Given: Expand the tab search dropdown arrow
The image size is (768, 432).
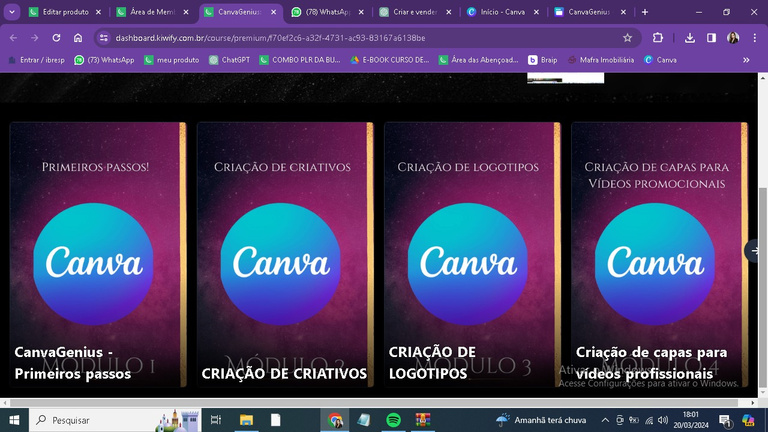Looking at the screenshot, I should [x=12, y=12].
